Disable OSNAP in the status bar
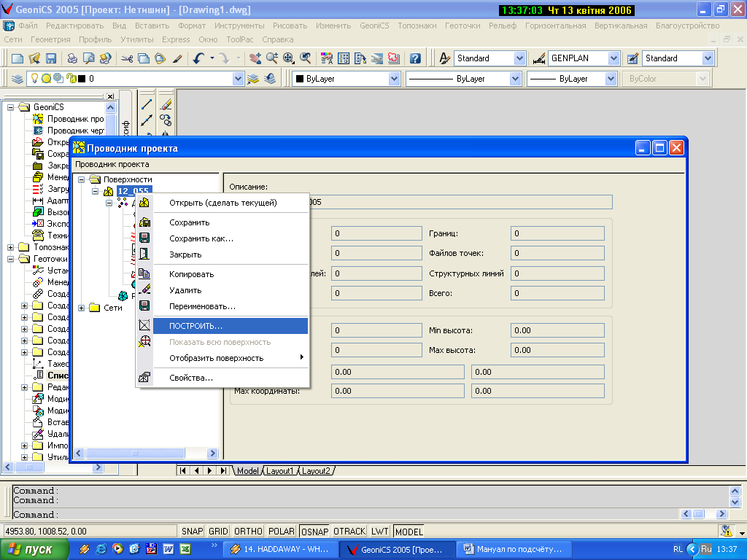The height and width of the screenshot is (560, 747). click(x=314, y=532)
